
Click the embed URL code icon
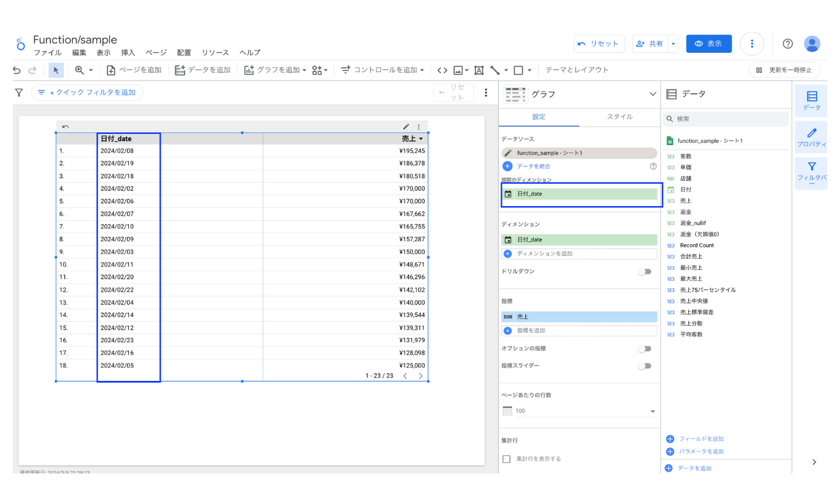pos(442,70)
